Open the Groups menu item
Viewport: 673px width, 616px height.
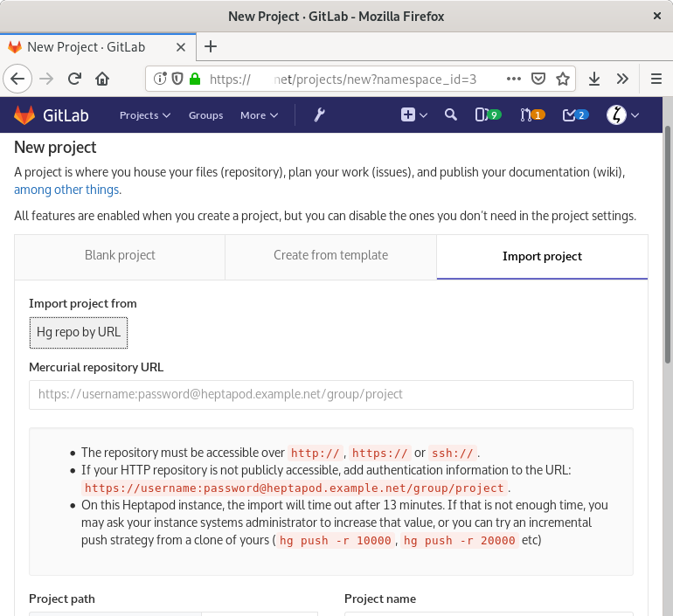[x=205, y=115]
